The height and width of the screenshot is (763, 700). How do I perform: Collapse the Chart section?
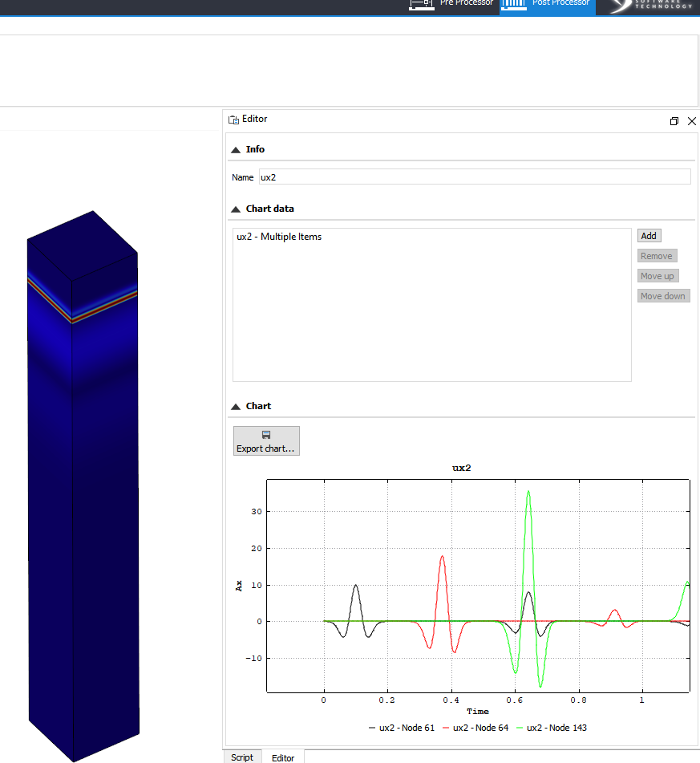pos(236,407)
